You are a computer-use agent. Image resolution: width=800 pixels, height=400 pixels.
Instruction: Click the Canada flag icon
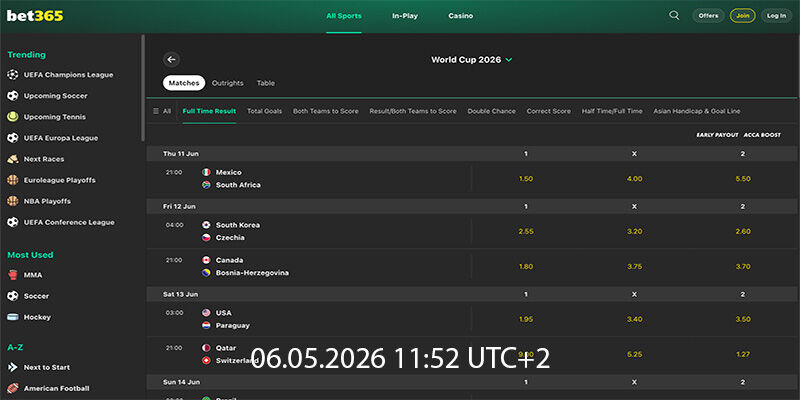(x=206, y=260)
